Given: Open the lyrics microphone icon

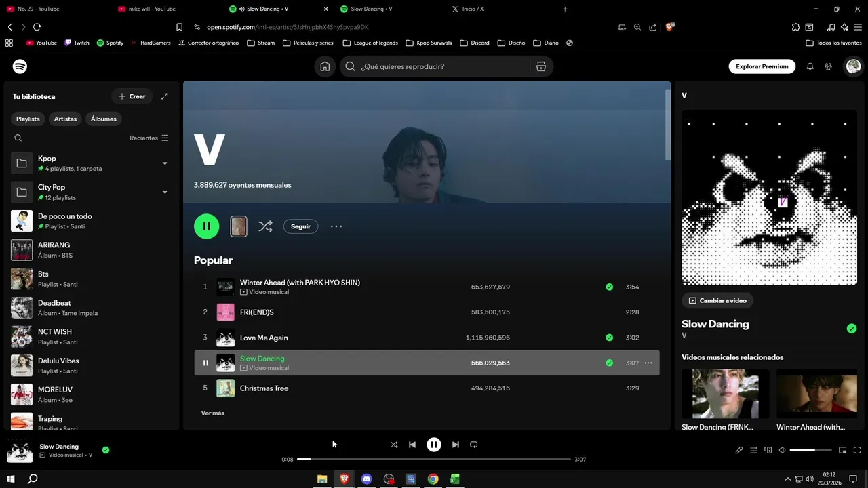Looking at the screenshot, I should click(739, 450).
